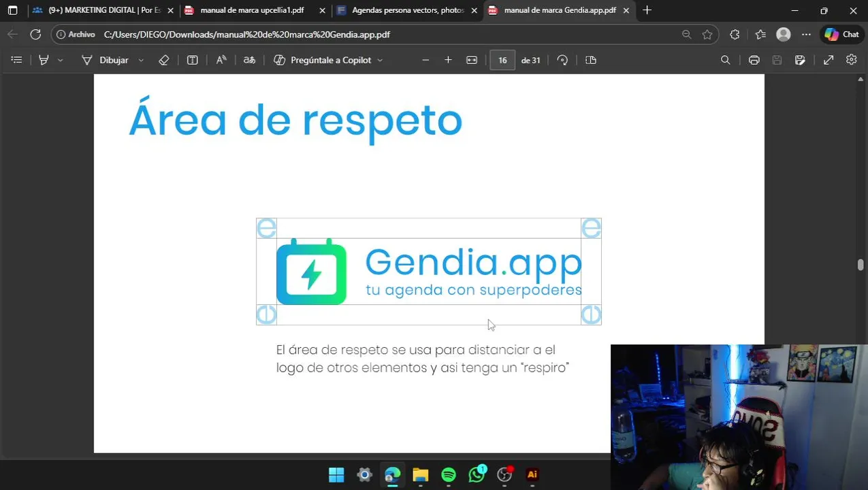
Task: Expand the Pregúntale a Copilot dropdown arrow
Action: click(x=380, y=60)
